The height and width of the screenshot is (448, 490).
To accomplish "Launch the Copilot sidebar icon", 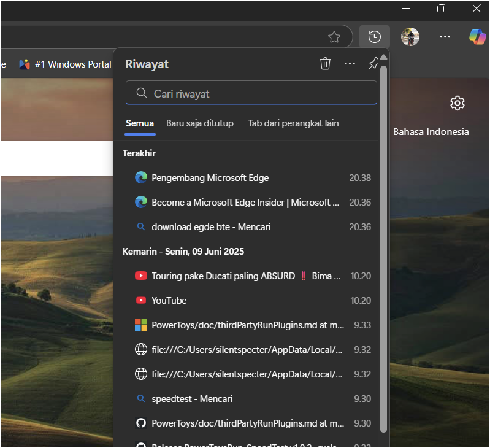I will 477,37.
